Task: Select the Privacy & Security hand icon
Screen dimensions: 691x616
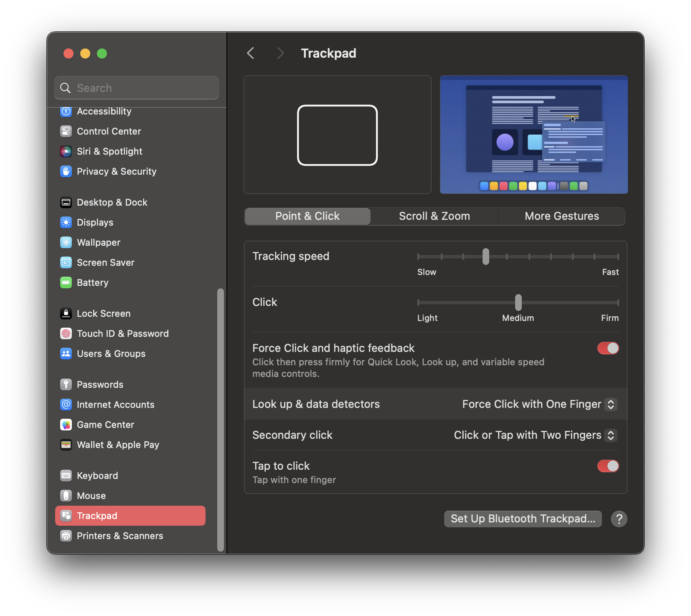Action: [66, 171]
